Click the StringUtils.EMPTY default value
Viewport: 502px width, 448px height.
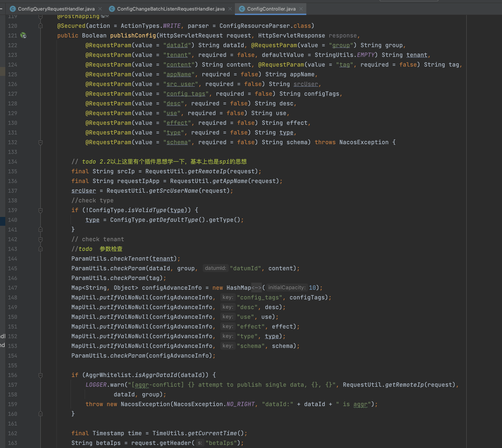(344, 55)
